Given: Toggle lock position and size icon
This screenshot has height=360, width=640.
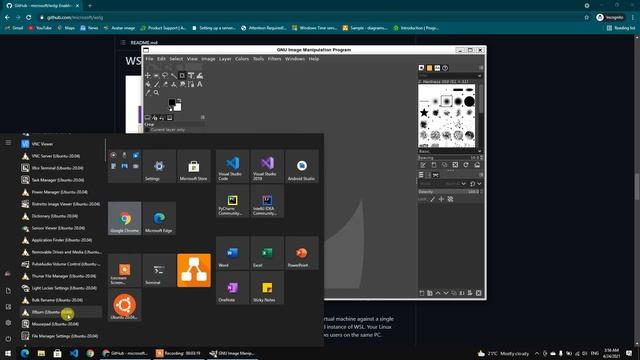Looking at the screenshot, I should click(x=441, y=199).
